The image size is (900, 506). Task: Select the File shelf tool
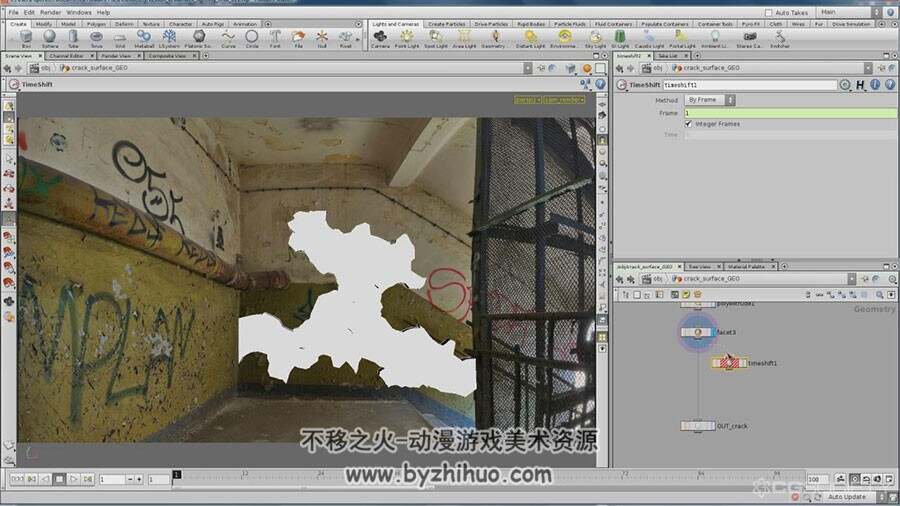coord(298,39)
